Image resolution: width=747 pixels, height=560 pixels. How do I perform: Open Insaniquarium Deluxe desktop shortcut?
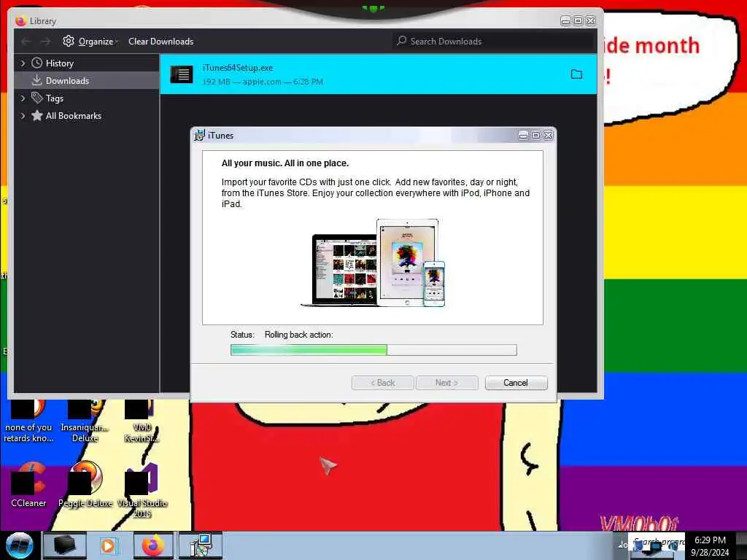pos(85,421)
